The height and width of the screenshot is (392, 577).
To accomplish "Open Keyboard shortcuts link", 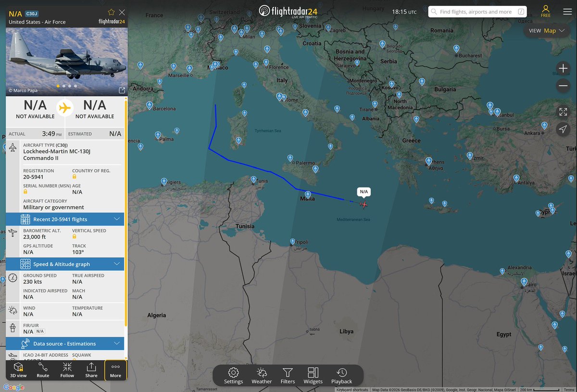I will pos(351,390).
